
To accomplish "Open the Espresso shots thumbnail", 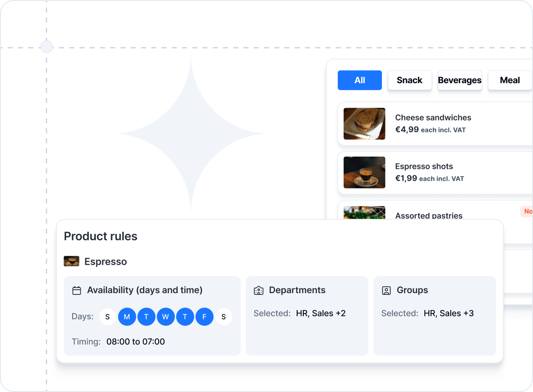I will pos(364,172).
